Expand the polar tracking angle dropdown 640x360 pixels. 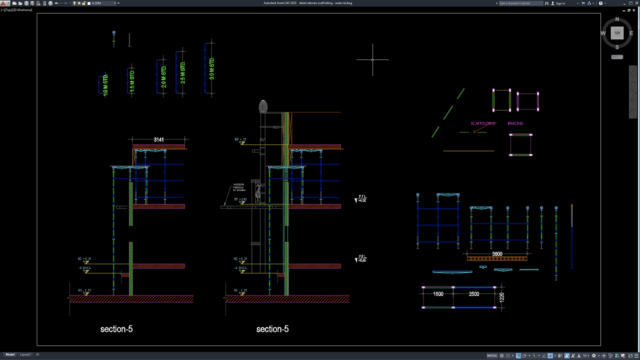point(529,356)
